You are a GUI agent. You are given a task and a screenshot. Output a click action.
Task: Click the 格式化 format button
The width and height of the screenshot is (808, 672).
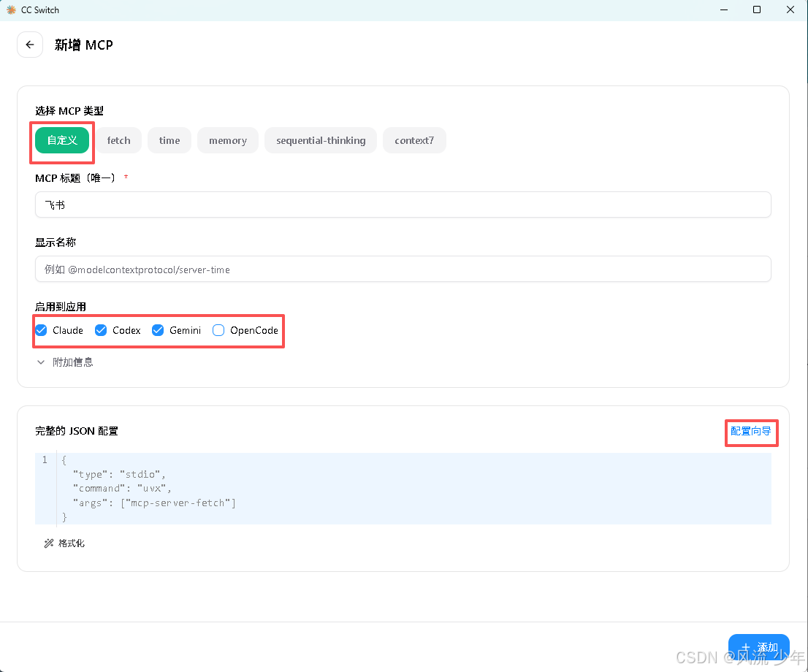point(64,543)
